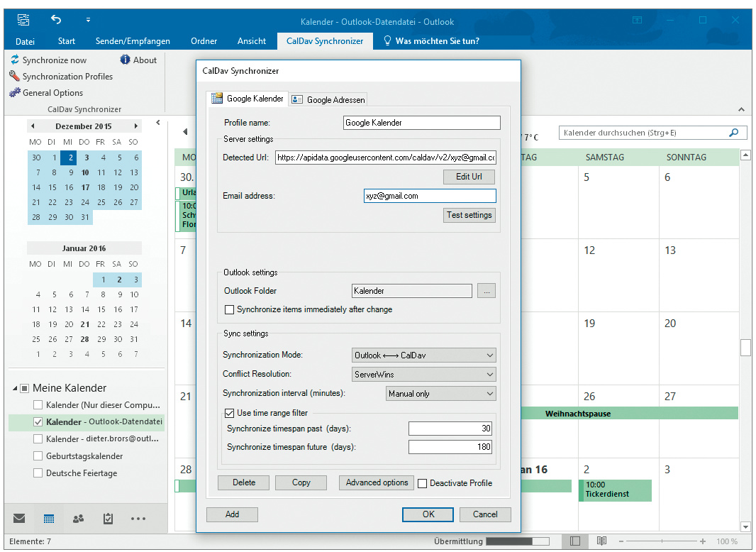The image size is (756, 552).
Task: Click the Undo arrow in title bar
Action: [x=57, y=20]
